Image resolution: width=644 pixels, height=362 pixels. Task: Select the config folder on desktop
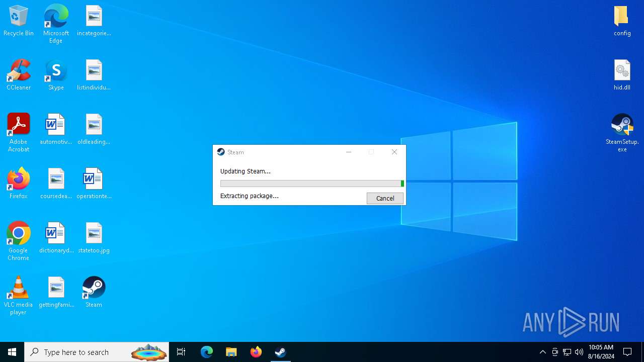pyautogui.click(x=622, y=21)
